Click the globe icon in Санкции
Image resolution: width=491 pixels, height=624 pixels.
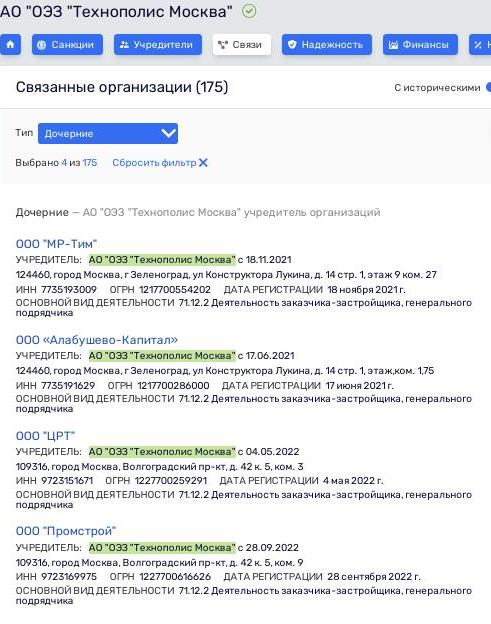(x=41, y=45)
